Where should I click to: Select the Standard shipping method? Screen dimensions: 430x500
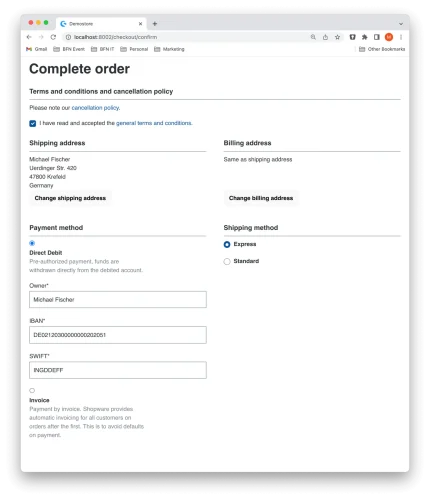pos(227,261)
